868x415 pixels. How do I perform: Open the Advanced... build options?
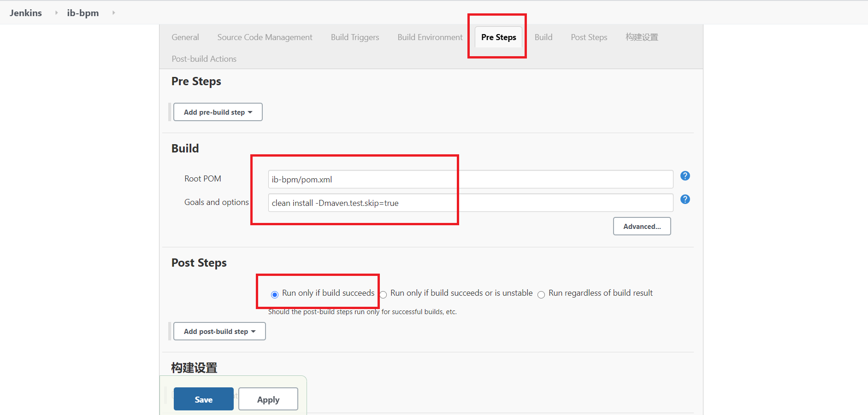(x=642, y=226)
